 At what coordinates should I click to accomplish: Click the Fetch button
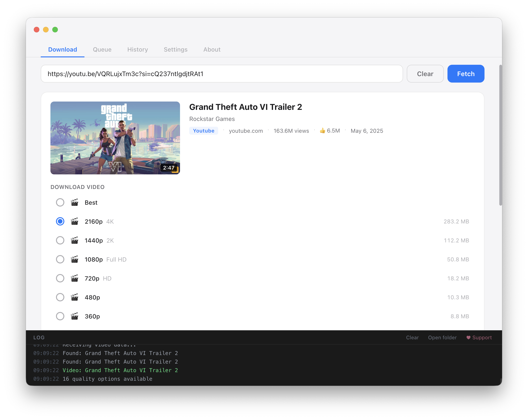point(466,74)
